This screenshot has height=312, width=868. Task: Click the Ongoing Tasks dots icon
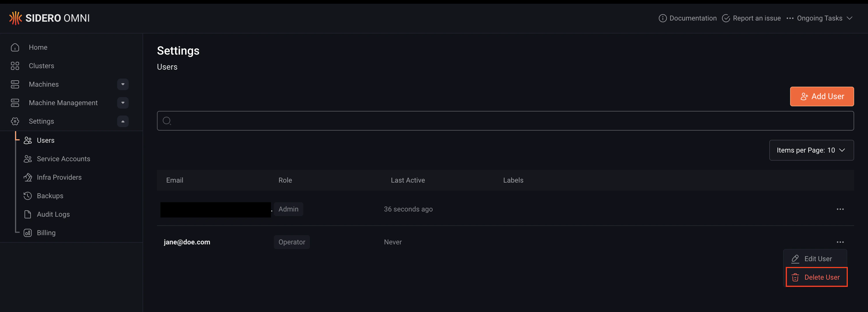(790, 18)
